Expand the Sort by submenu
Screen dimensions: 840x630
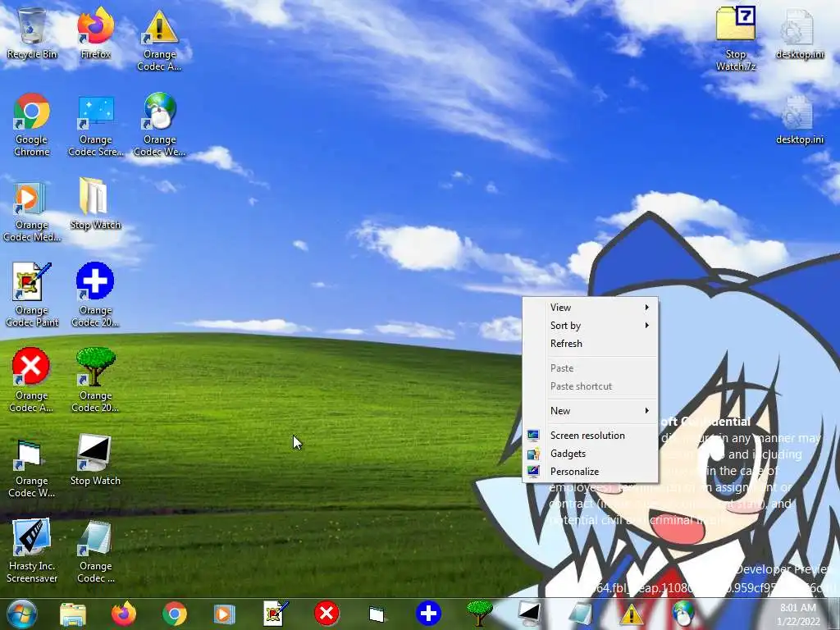pyautogui.click(x=591, y=326)
